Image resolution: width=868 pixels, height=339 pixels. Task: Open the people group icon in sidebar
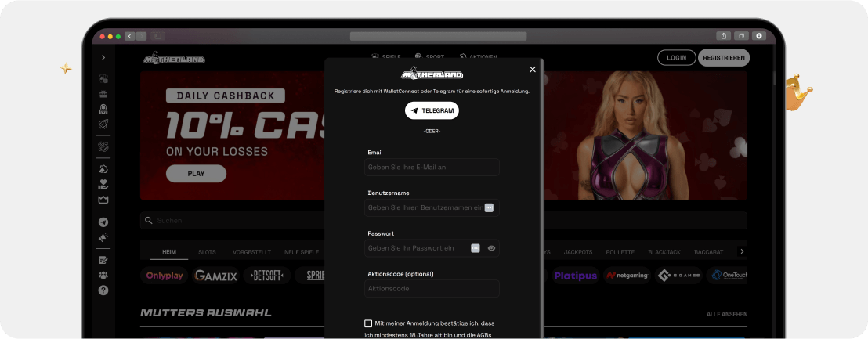103,275
